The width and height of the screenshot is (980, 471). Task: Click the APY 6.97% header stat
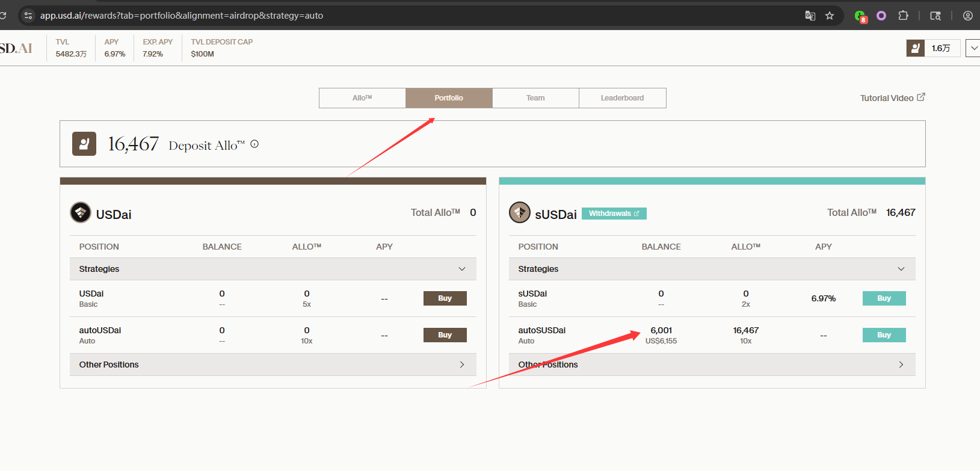(x=115, y=48)
